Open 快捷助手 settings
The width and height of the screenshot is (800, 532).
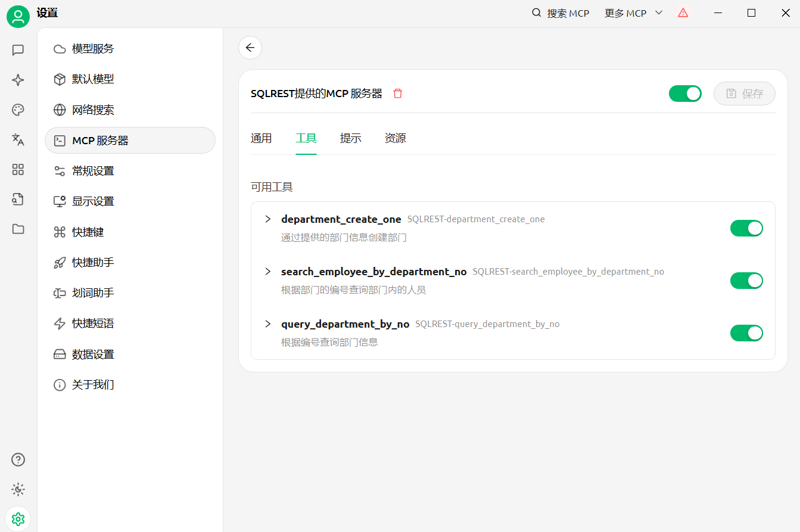[130, 263]
